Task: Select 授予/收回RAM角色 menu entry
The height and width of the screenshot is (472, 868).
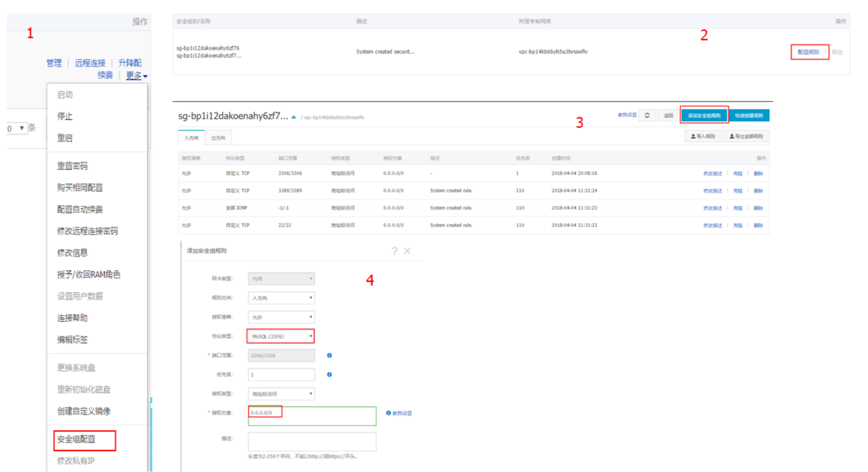Action: click(89, 274)
